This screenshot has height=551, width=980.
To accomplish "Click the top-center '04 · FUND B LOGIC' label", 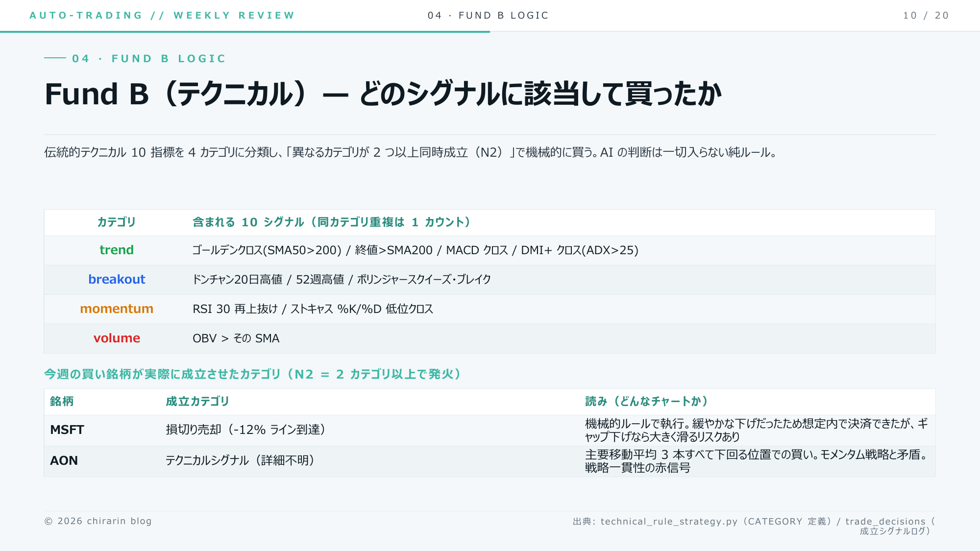I will point(488,15).
